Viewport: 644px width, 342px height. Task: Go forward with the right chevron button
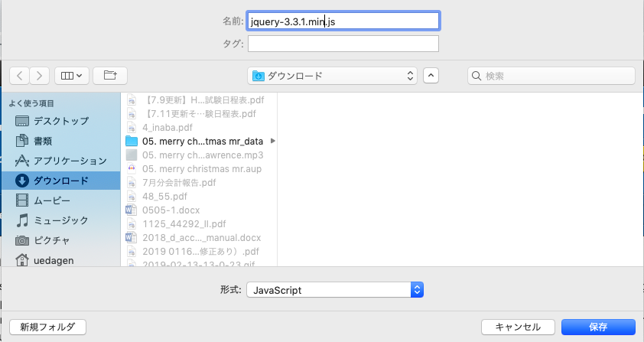(x=40, y=76)
